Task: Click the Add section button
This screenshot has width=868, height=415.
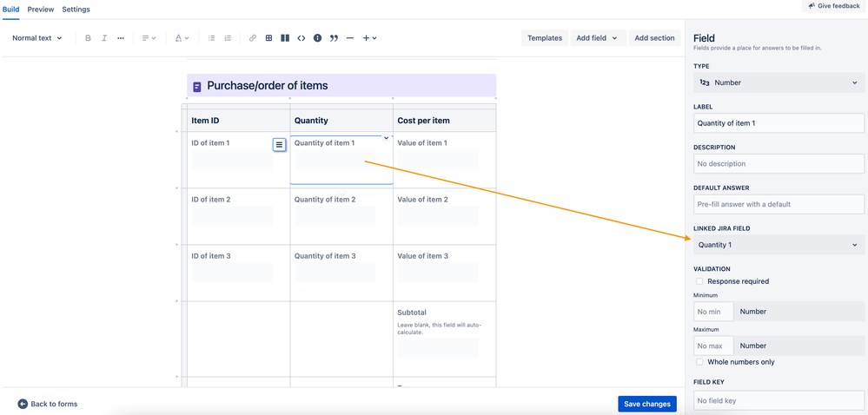Action: (654, 38)
